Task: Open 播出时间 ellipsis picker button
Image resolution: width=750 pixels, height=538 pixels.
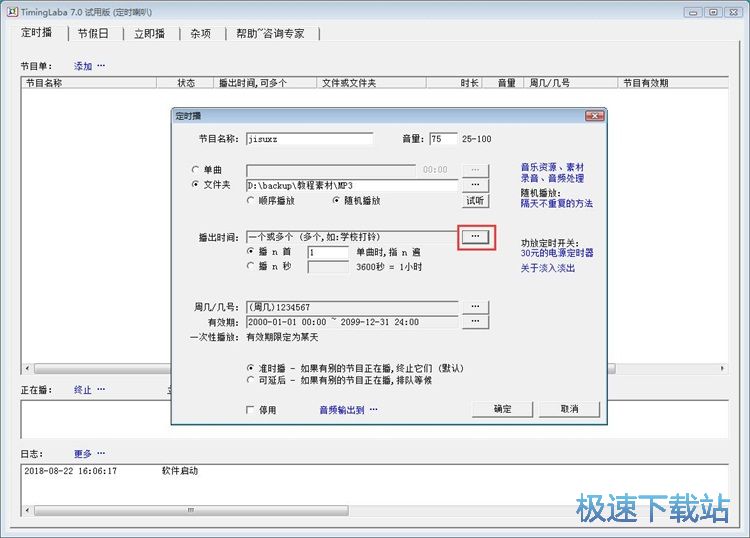Action: [475, 237]
